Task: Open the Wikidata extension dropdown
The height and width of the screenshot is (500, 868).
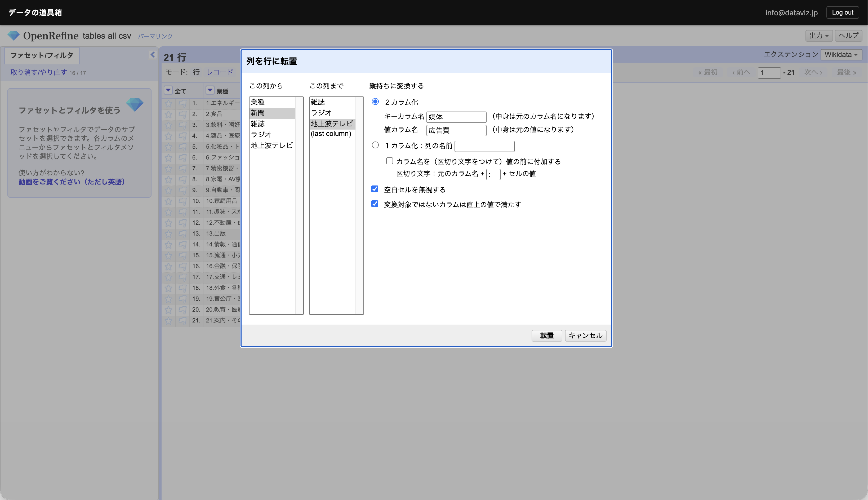Action: 841,54
